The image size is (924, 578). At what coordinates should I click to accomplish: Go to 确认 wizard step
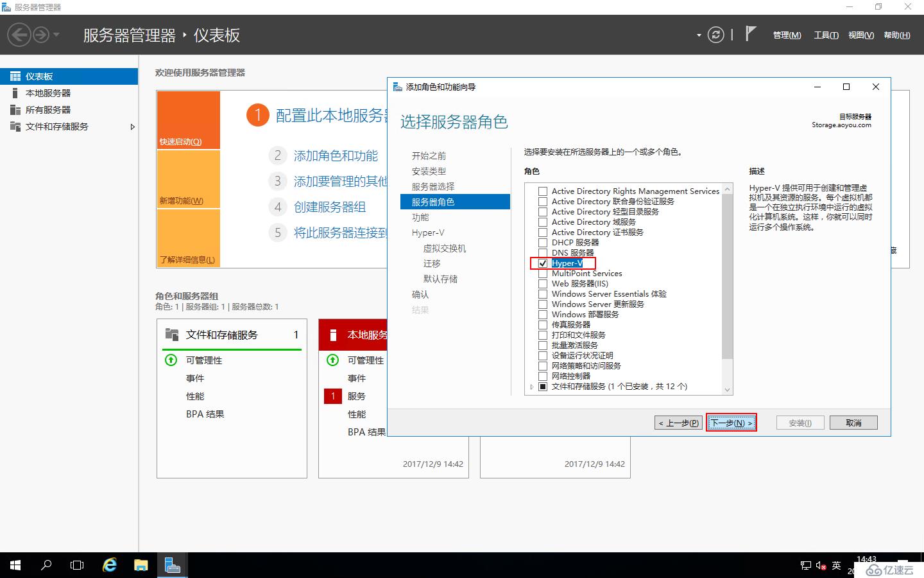click(x=420, y=295)
